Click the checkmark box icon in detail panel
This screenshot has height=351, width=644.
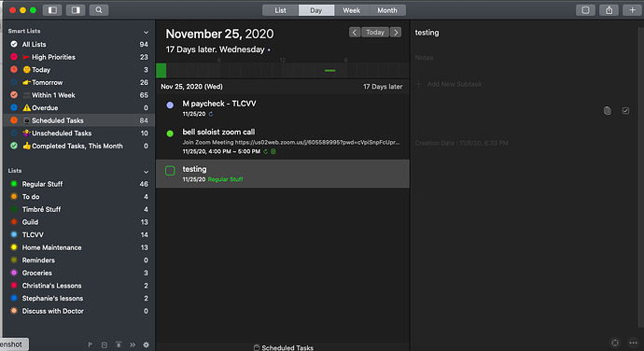625,110
